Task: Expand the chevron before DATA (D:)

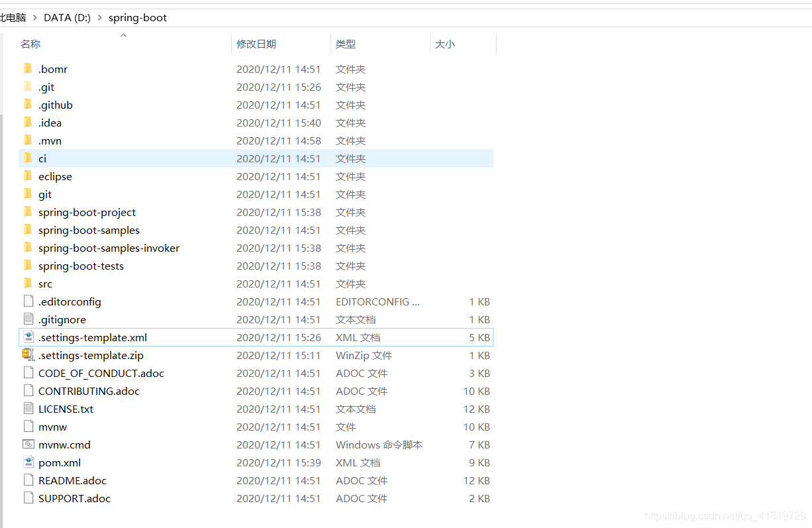Action: pyautogui.click(x=34, y=18)
